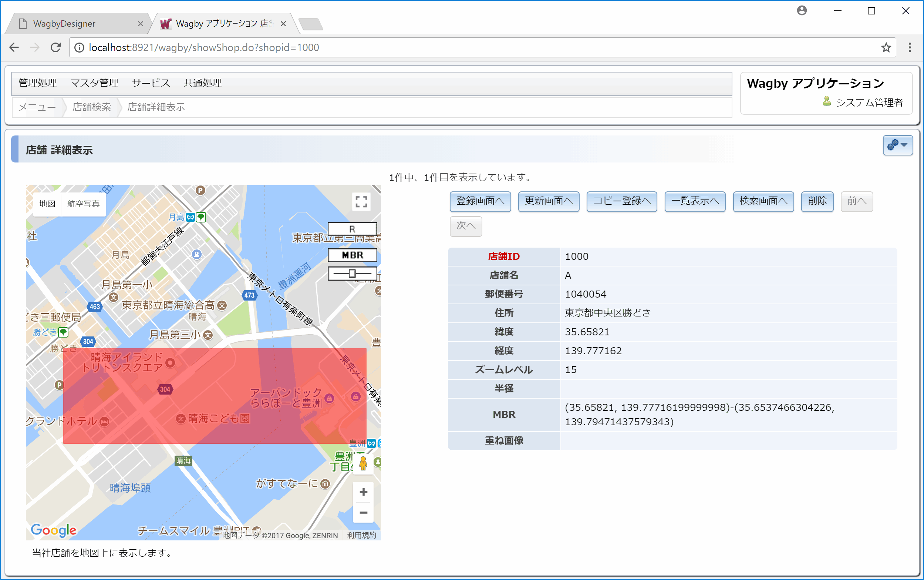Viewport: 924px width, 580px height.
Task: Click the browser back arrow
Action: tap(14, 47)
